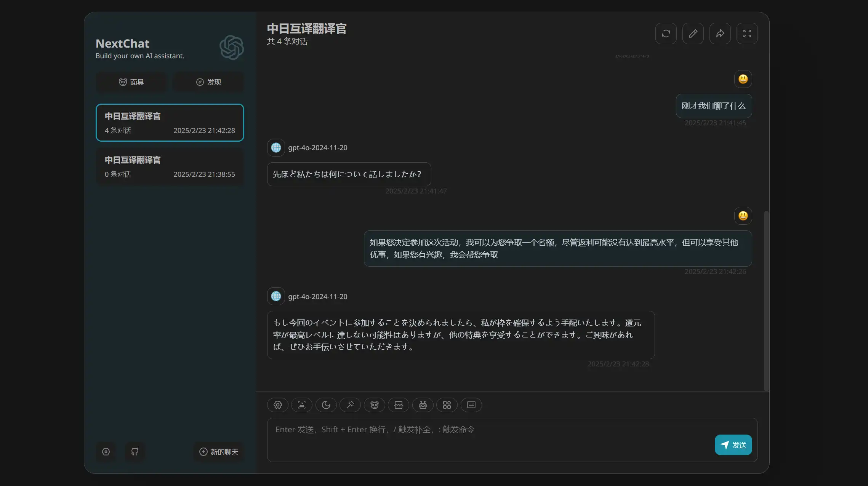868x486 pixels.
Task: Click the chat area vertical scrollbar
Action: [x=766, y=301]
